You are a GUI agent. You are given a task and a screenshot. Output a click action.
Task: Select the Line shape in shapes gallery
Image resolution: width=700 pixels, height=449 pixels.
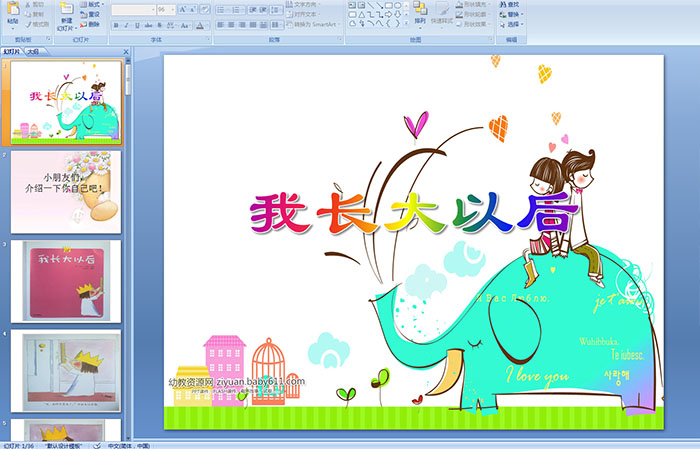pyautogui.click(x=370, y=5)
